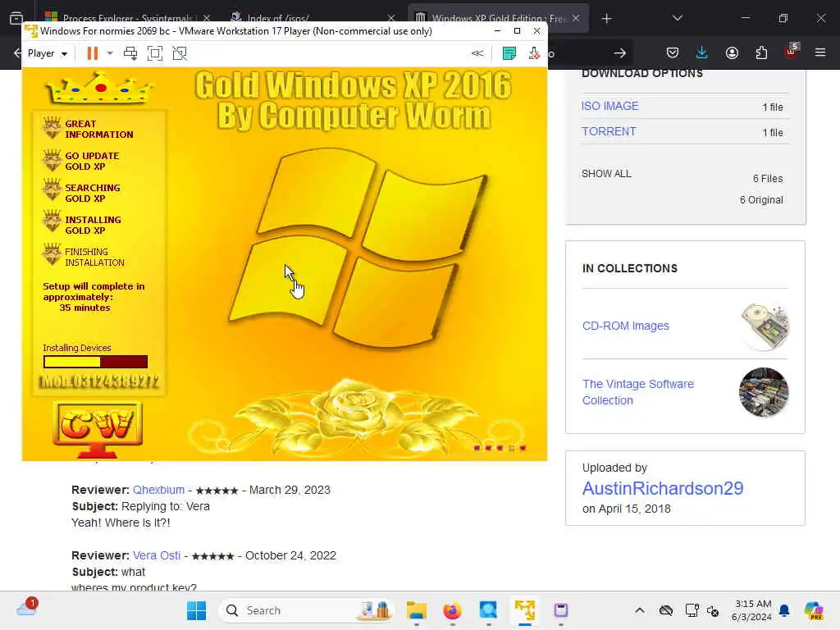Viewport: 840px width, 630px height.
Task: Open the extensions puzzle icon
Action: coord(761,52)
